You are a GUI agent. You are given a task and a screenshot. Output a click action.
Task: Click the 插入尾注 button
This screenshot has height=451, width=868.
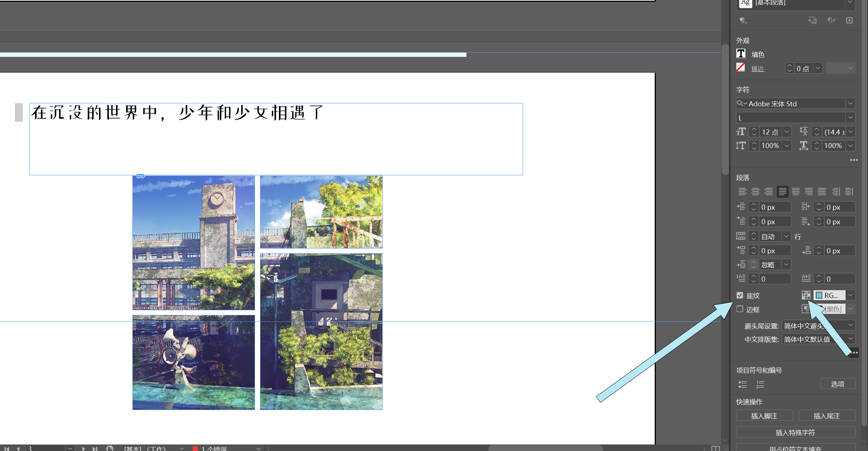(827, 416)
